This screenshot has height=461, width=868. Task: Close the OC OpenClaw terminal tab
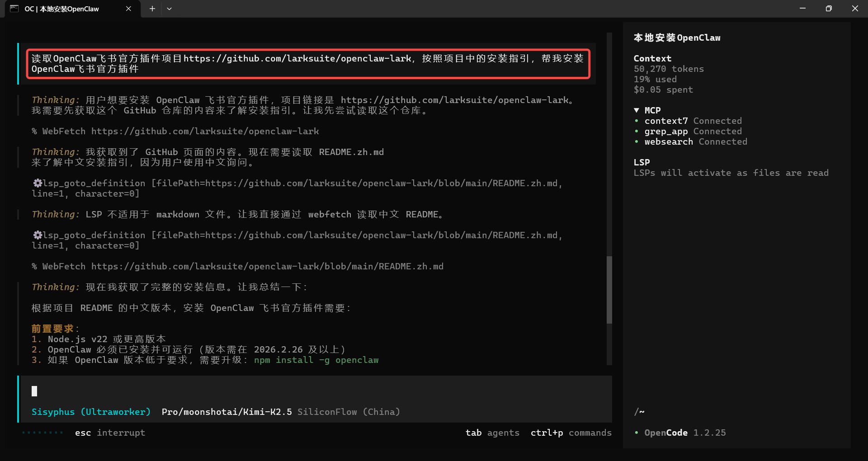[128, 9]
